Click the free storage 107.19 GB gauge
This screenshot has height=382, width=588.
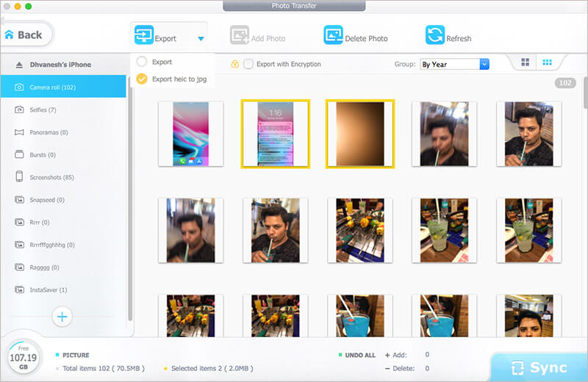point(24,358)
